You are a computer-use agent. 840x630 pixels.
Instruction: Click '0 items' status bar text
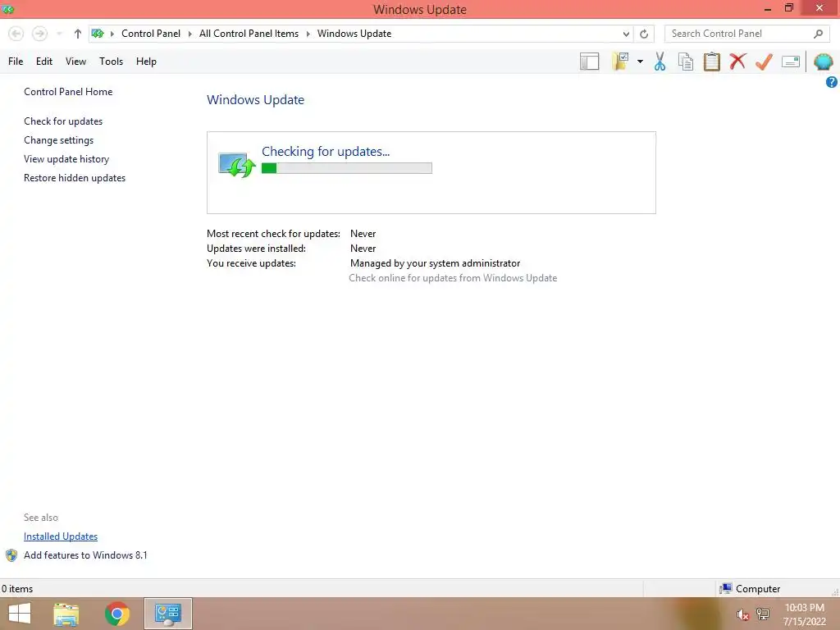(17, 589)
